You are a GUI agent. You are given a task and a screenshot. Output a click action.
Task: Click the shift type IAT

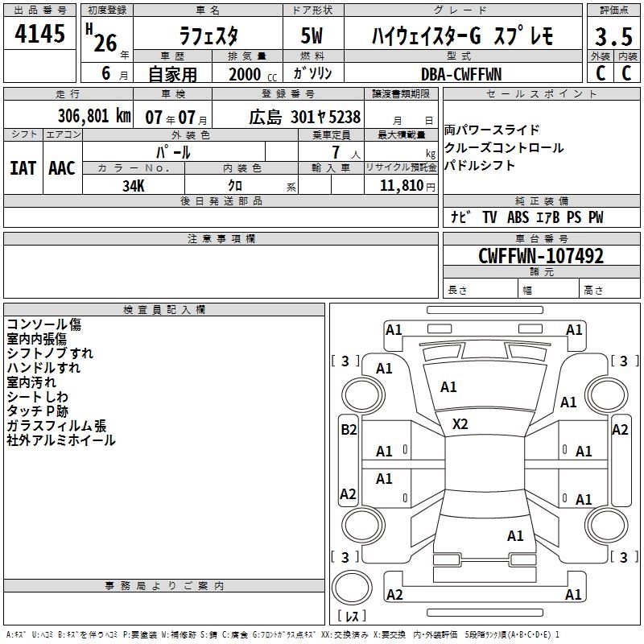click(23, 168)
